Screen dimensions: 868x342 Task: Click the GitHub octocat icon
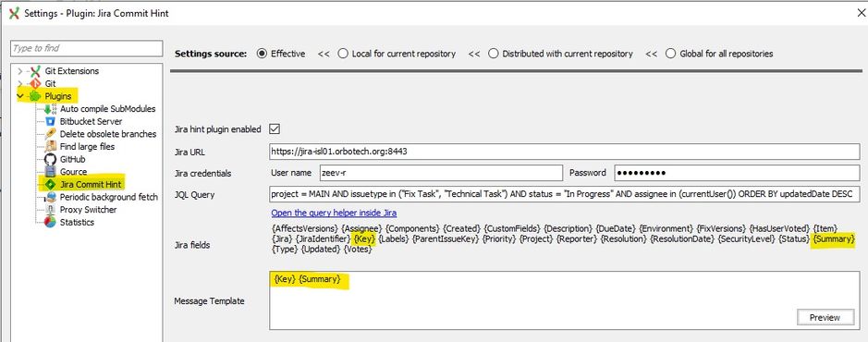coord(50,159)
